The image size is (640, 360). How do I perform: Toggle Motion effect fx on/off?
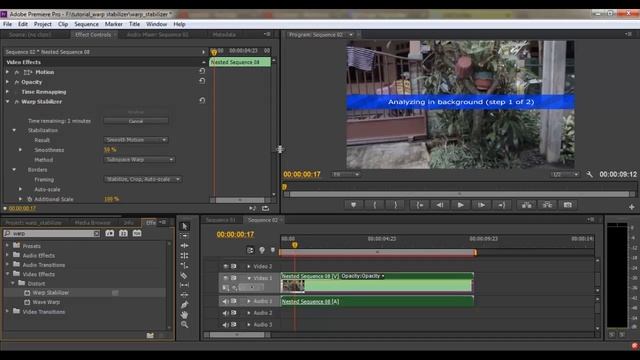pos(17,72)
